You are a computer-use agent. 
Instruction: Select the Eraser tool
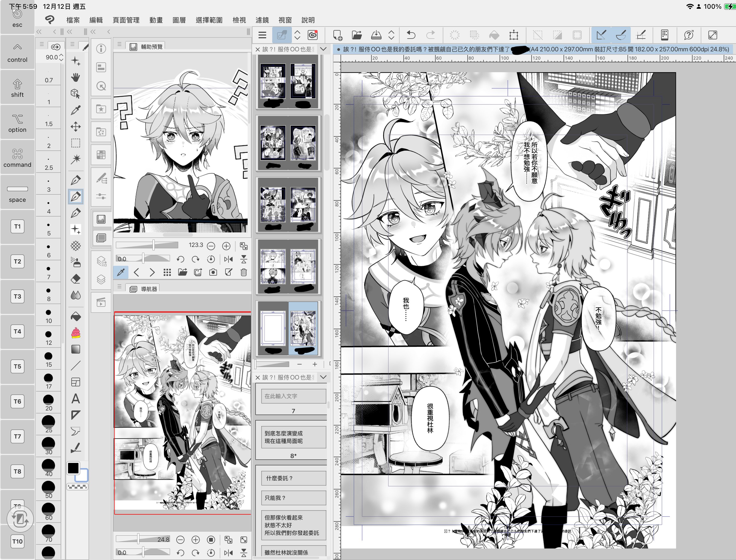pyautogui.click(x=76, y=279)
